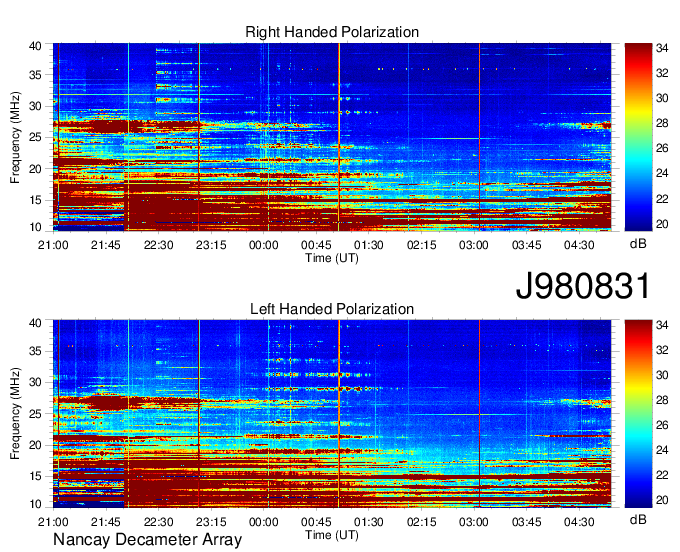Click the 25 MHz tick on top plot
This screenshot has height=552, width=680.
tap(35, 137)
